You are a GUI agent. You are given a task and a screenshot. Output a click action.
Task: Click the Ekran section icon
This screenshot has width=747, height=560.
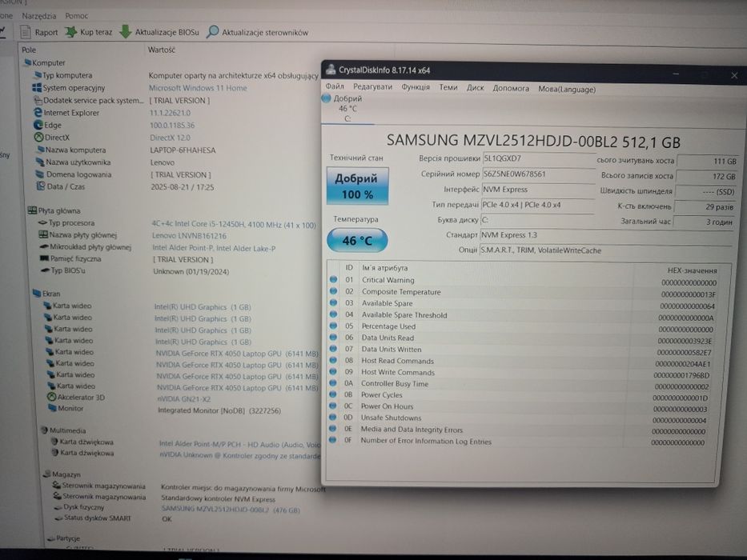click(x=37, y=294)
